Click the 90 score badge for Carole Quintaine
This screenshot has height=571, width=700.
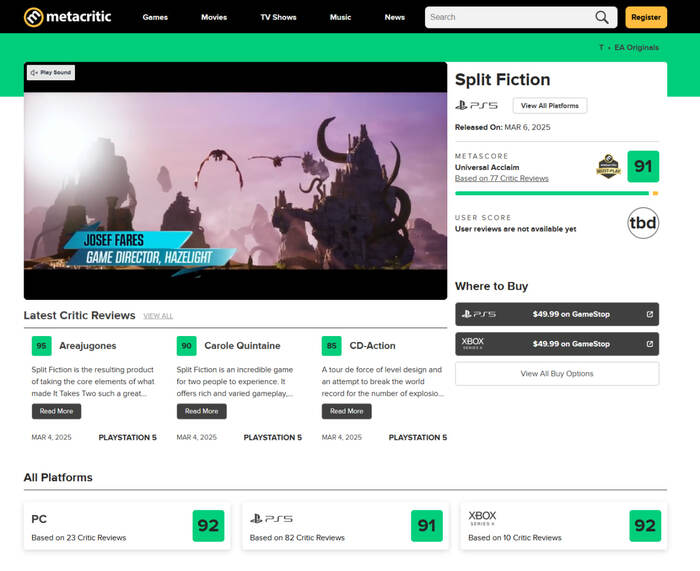point(187,346)
